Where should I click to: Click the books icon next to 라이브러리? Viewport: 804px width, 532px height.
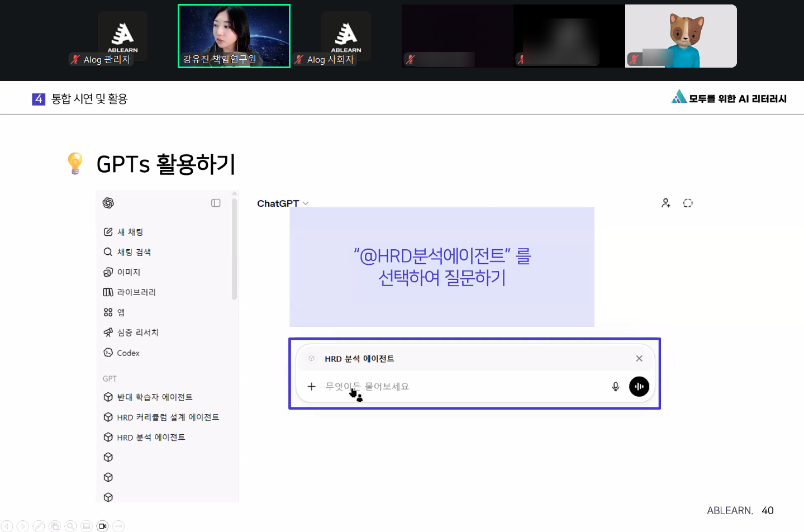click(108, 292)
